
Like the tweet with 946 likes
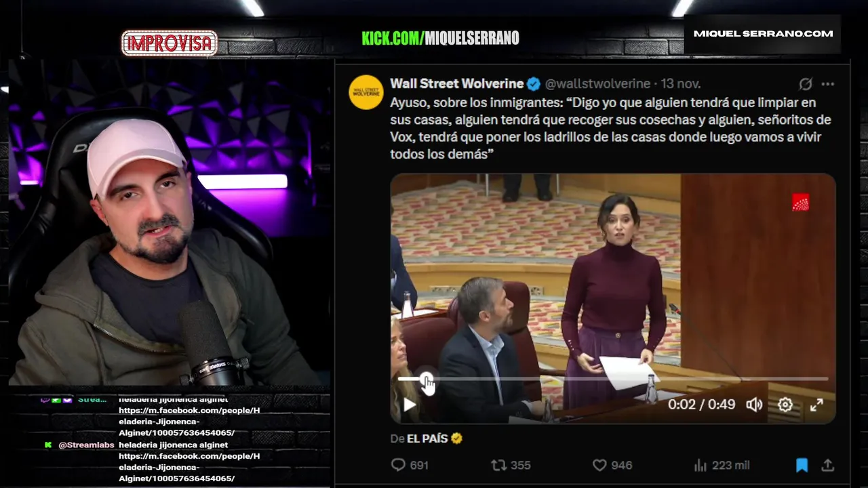[x=612, y=465]
